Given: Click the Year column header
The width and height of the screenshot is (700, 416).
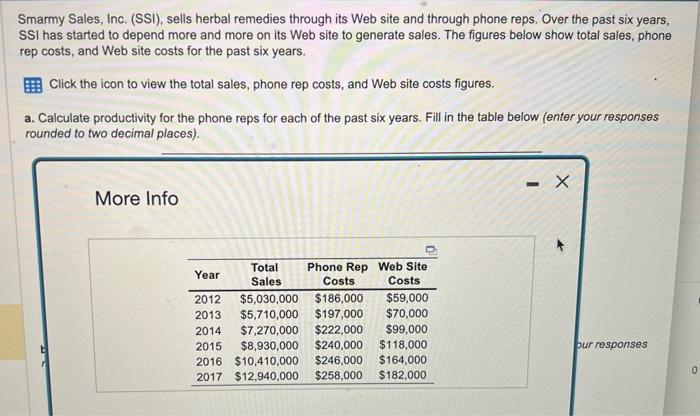Looking at the screenshot, I should click(207, 274).
